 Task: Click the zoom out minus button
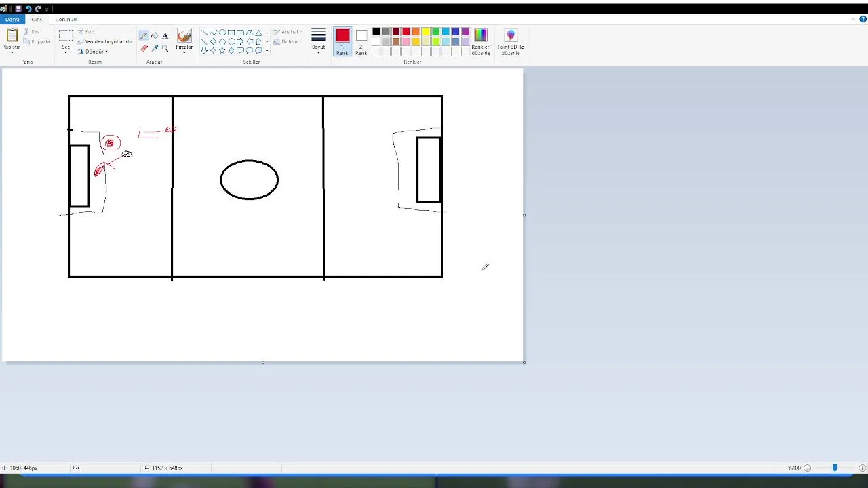click(x=807, y=468)
